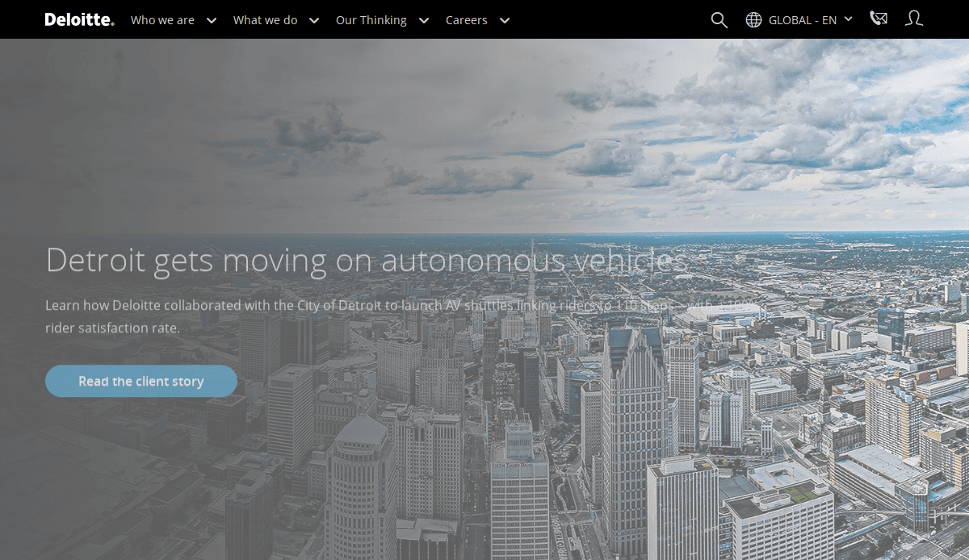Click the green dot in the Deloitte logo

114,23
